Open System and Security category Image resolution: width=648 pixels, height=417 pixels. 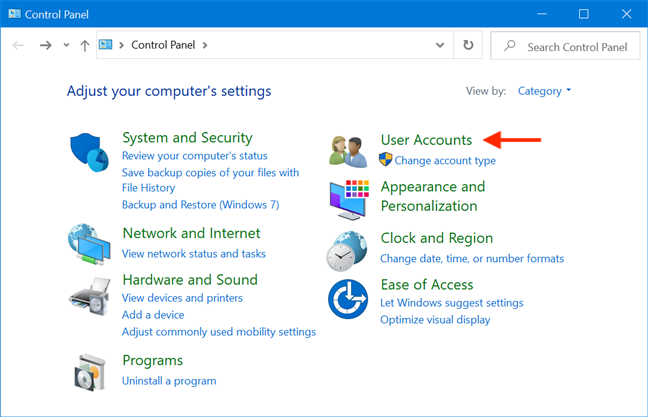(187, 138)
